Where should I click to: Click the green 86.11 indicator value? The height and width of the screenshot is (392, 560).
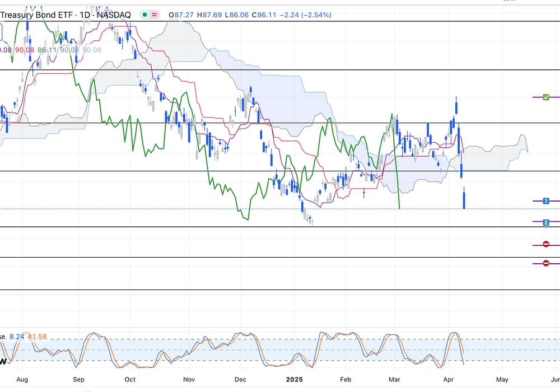(x=46, y=50)
